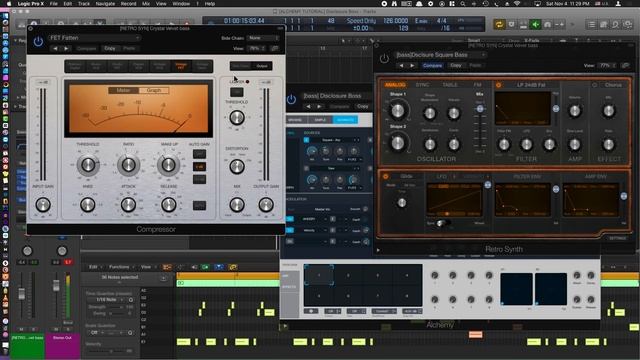This screenshot has height=360, width=640.
Task: Click the Retro Synth link icon
Action: coord(625,65)
